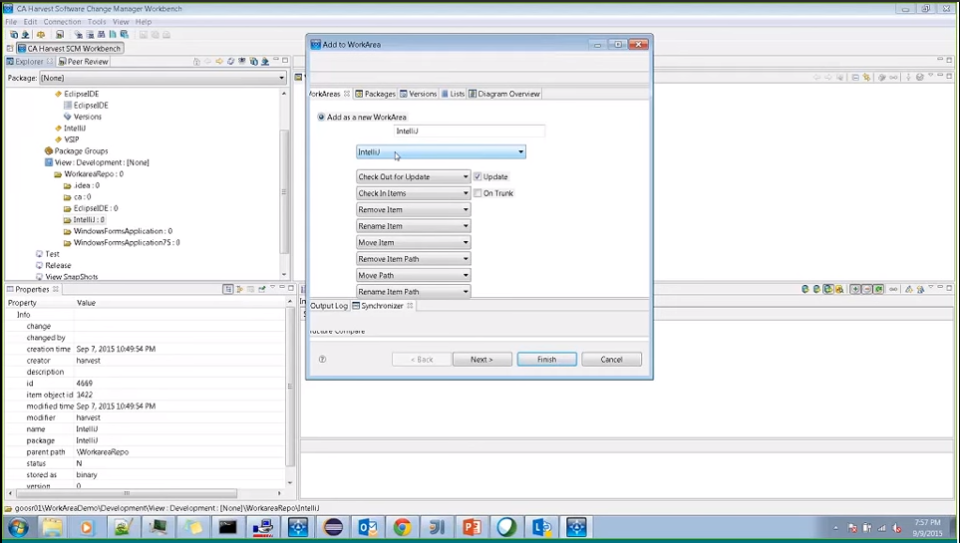Maximize the Explorer panel

click(285, 61)
